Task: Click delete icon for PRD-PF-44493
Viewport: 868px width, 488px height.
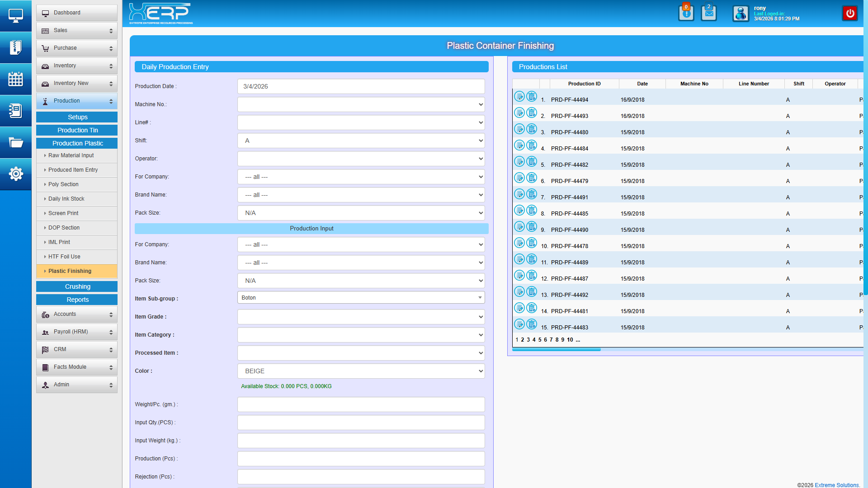Action: coord(532,113)
